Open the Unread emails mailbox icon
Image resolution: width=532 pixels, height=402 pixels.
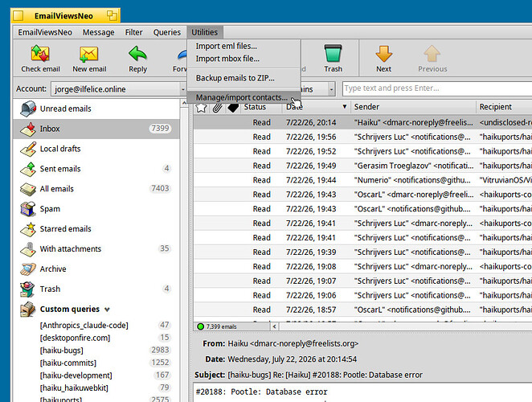pos(28,109)
